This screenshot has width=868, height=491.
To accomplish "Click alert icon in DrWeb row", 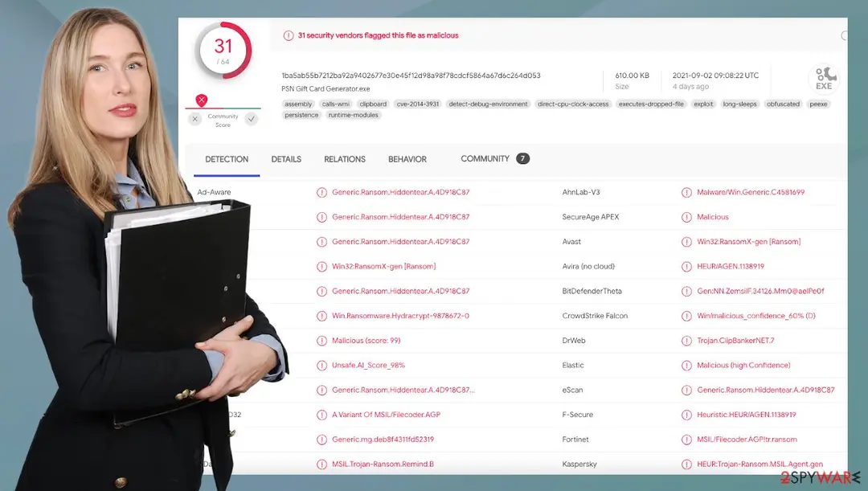I will (x=686, y=341).
